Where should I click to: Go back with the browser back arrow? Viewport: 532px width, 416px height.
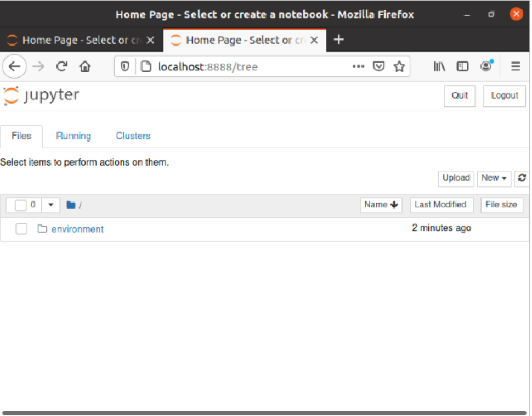(14, 66)
